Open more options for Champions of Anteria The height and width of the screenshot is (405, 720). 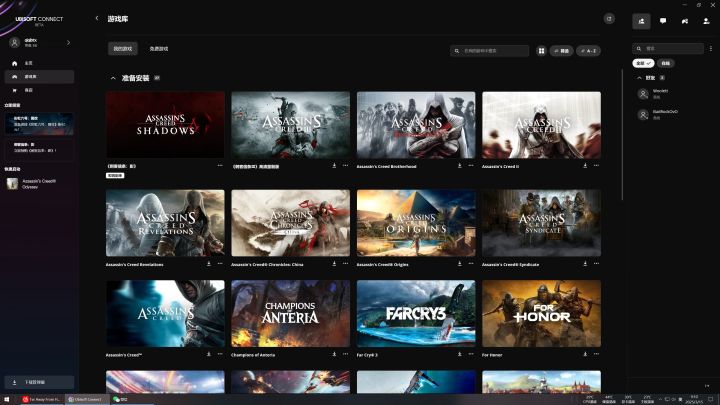[345, 354]
